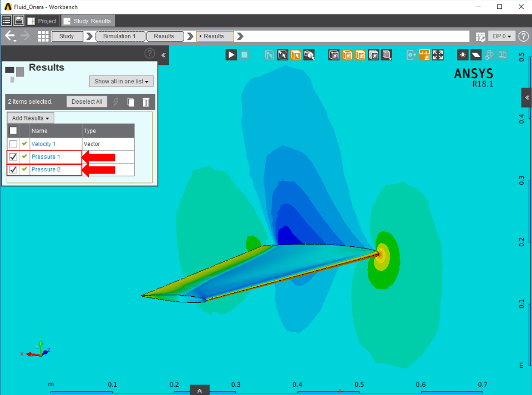
Task: Click the update lightning bolt icon
Action: tap(116, 102)
